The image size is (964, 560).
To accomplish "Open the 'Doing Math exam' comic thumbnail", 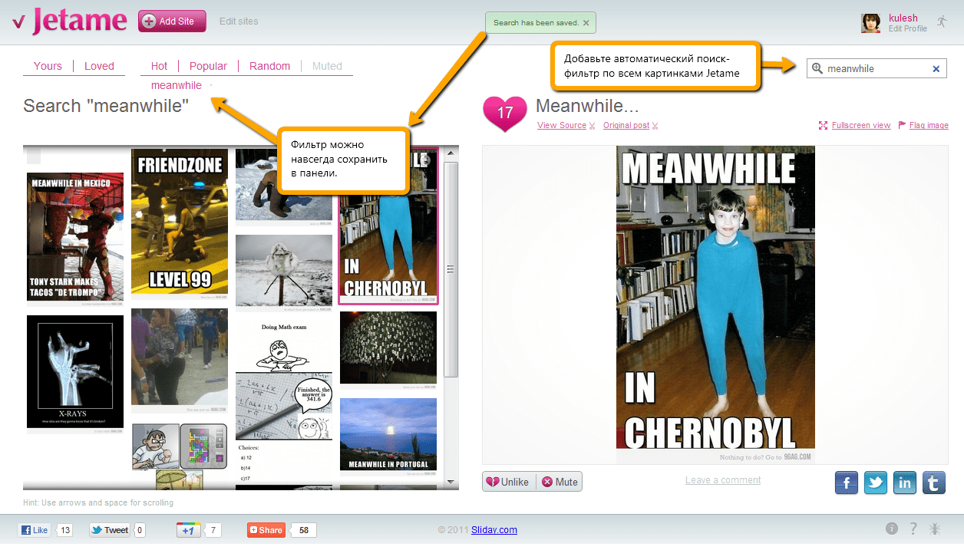I will coord(284,402).
